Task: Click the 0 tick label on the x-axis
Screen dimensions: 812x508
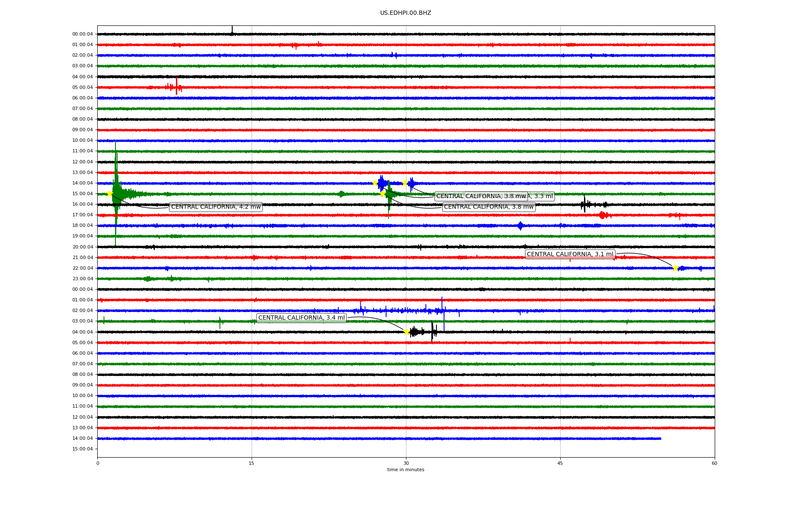Action: click(98, 463)
